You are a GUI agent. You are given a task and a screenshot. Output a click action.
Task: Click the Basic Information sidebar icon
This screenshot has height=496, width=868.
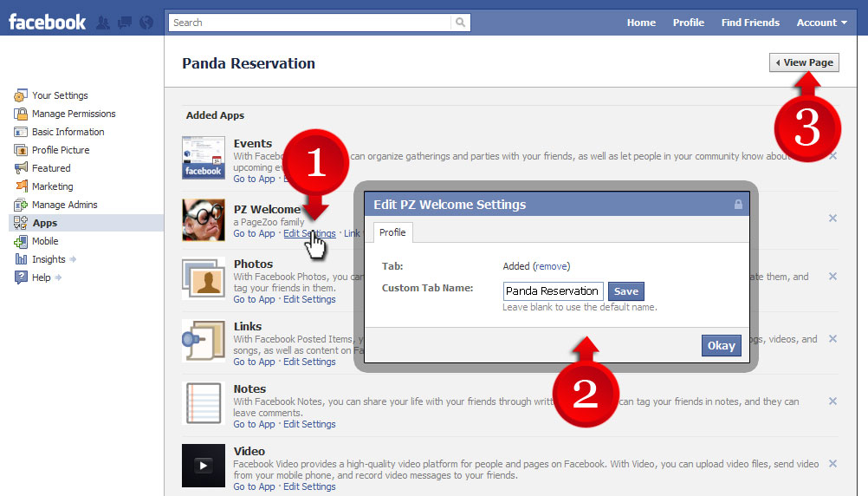click(21, 132)
